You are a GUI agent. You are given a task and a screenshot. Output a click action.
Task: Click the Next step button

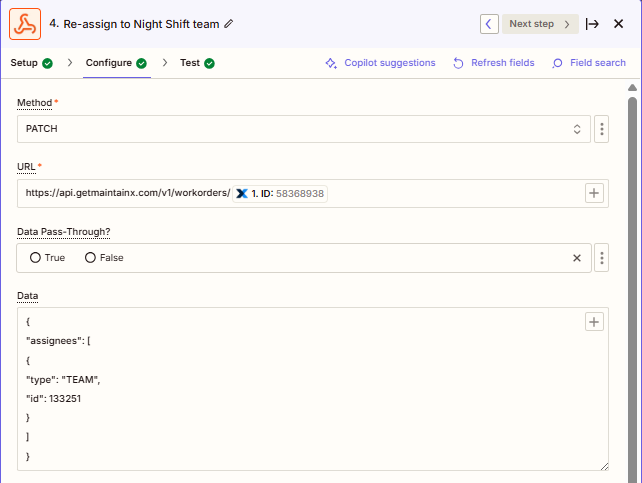[540, 24]
